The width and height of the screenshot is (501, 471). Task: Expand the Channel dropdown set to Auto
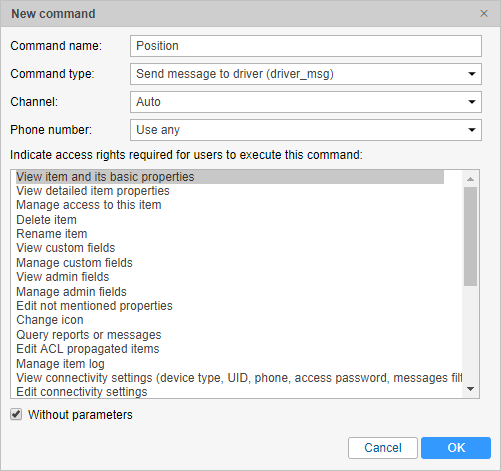tap(306, 102)
